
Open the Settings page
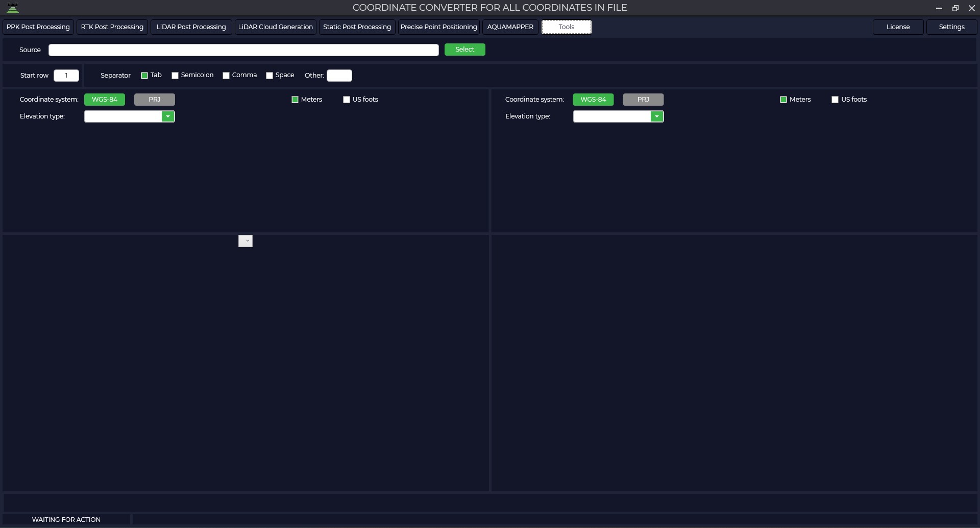(x=952, y=27)
